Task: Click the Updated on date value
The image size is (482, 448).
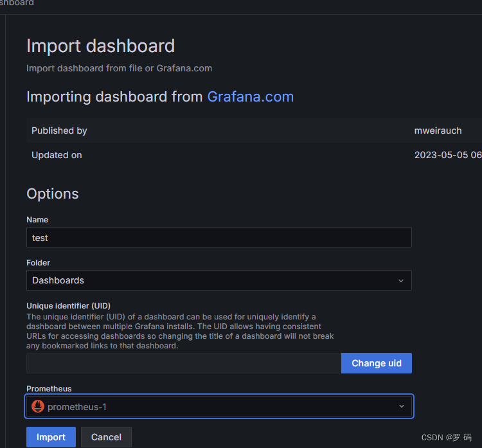Action: (x=448, y=155)
